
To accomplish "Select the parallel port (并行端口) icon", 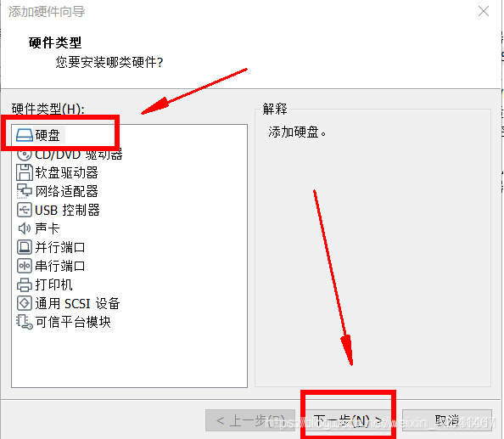I will pos(25,247).
